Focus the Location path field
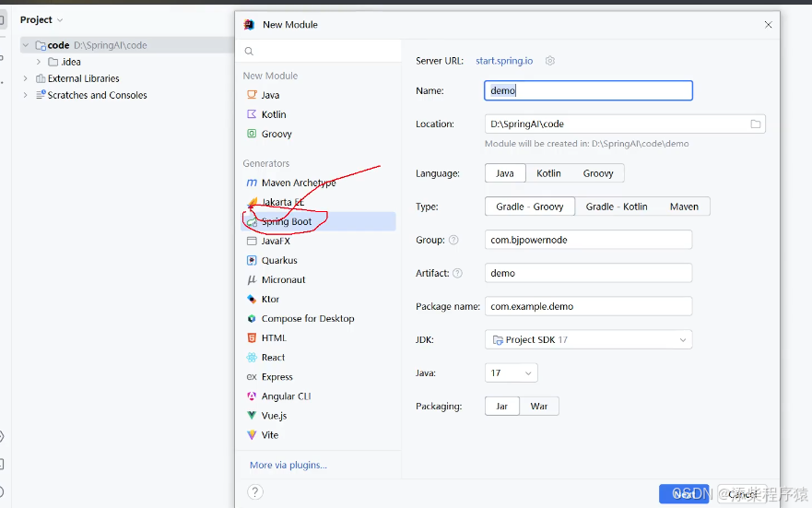The width and height of the screenshot is (812, 508). (x=617, y=124)
